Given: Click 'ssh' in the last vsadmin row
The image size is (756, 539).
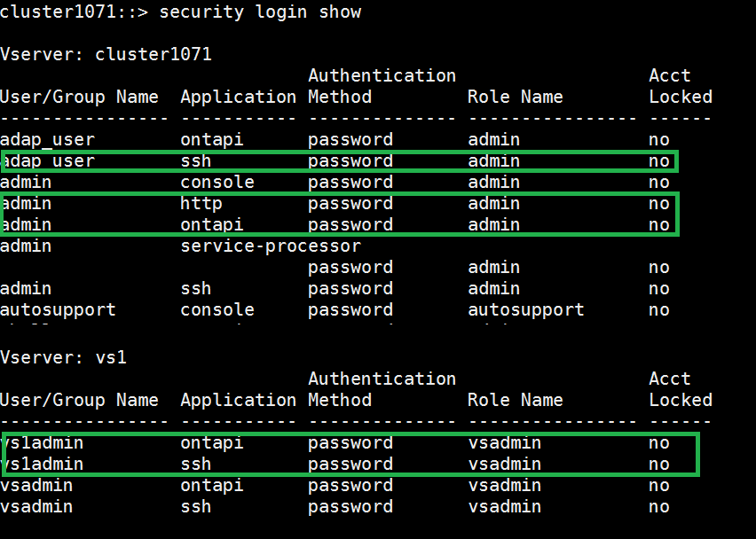Looking at the screenshot, I should tap(195, 507).
